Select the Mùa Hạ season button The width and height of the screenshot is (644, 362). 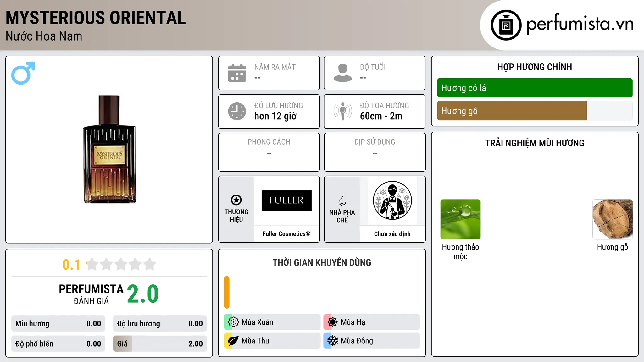pos(371,322)
